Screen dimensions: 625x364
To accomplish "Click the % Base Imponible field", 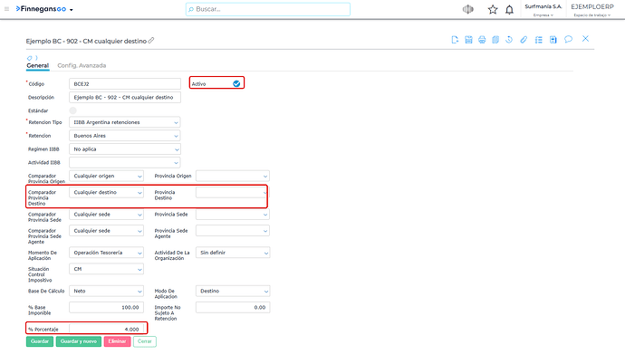I will point(106,308).
